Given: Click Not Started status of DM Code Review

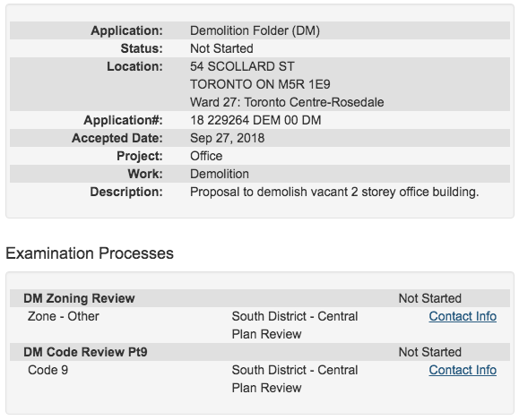Looking at the screenshot, I should tap(430, 352).
